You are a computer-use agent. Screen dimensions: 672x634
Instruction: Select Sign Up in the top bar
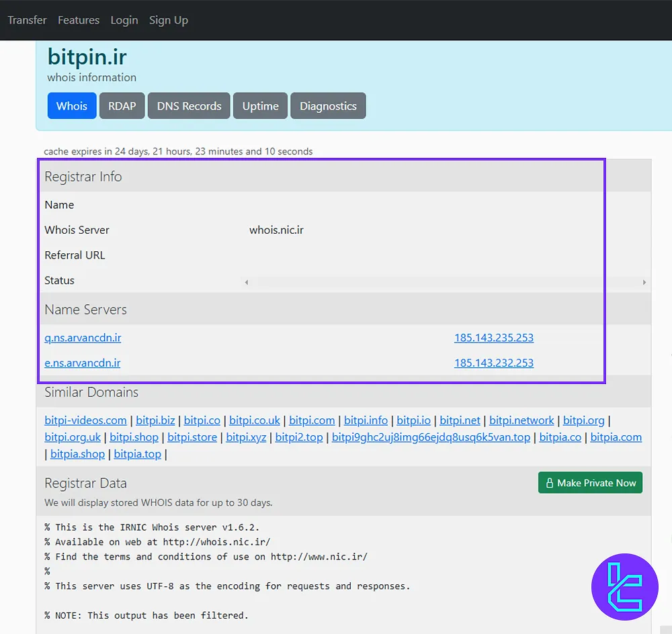click(x=169, y=19)
